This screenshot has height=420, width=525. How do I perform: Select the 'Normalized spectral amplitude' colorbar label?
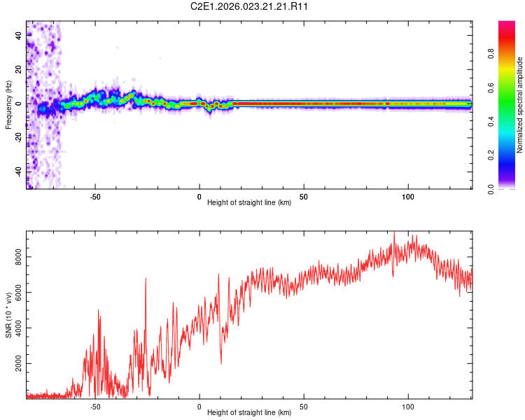pyautogui.click(x=520, y=105)
